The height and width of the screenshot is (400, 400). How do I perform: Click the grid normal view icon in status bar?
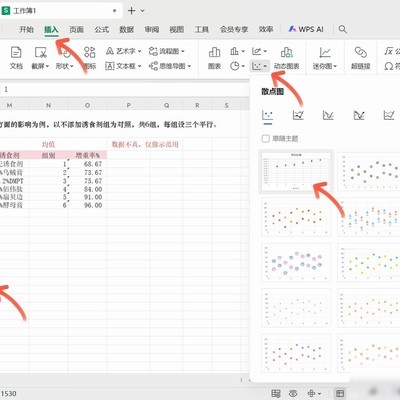[x=340, y=393]
